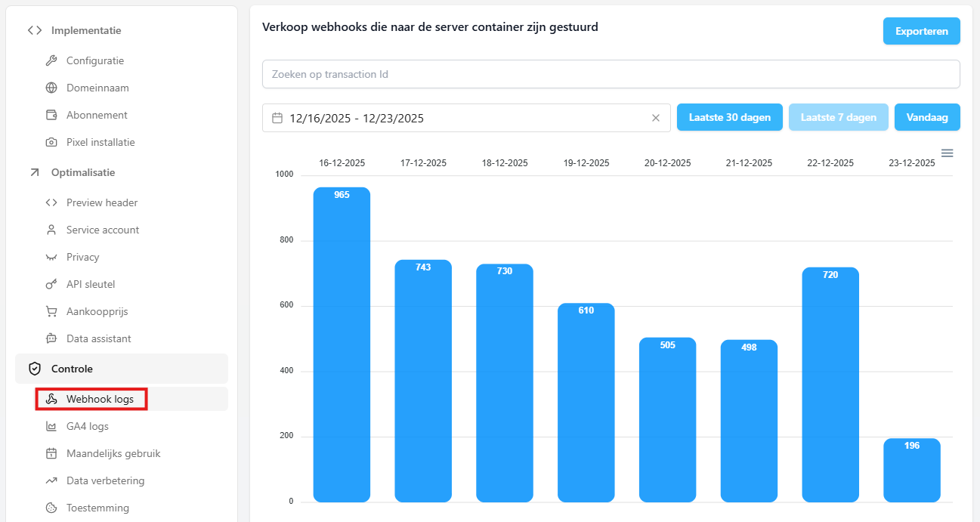The image size is (980, 522).
Task: Click the shopping cart icon for Aankoopprijs
Action: (51, 311)
